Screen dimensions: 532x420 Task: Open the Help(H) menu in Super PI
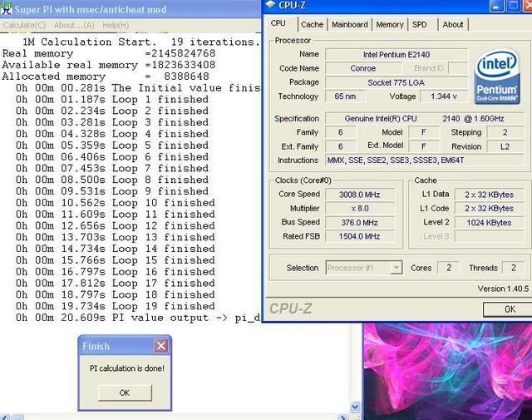(116, 25)
